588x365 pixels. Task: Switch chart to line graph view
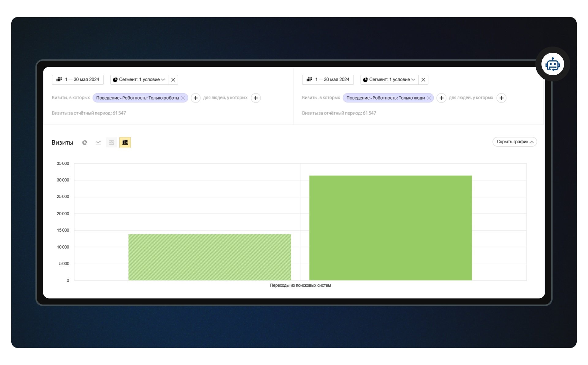[x=98, y=142]
